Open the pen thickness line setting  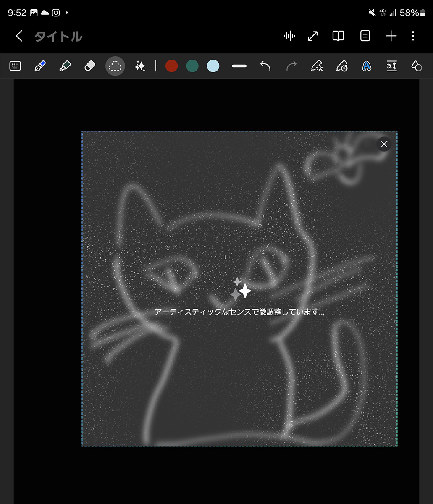[239, 66]
